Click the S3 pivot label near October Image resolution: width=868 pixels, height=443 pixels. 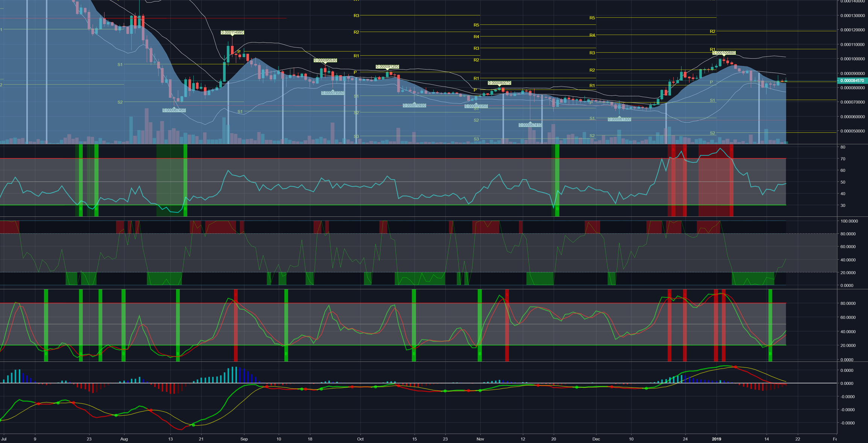point(356,136)
